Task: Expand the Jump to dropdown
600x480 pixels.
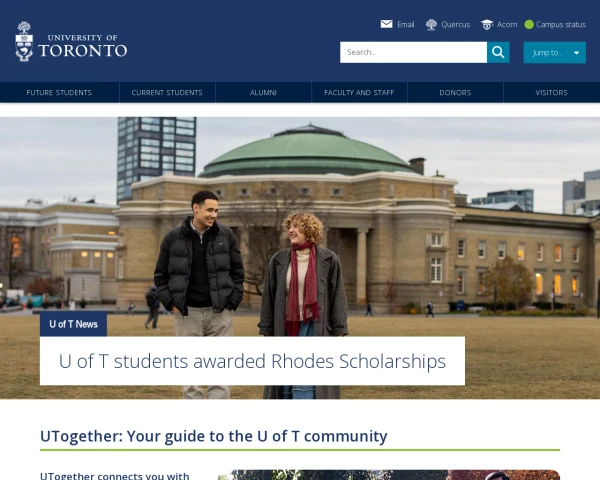Action: (x=554, y=52)
